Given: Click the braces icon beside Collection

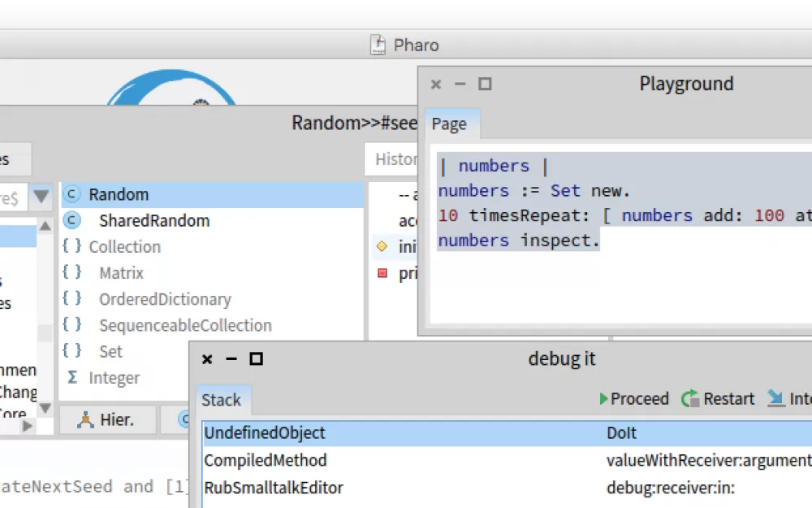Looking at the screenshot, I should pos(72,245).
